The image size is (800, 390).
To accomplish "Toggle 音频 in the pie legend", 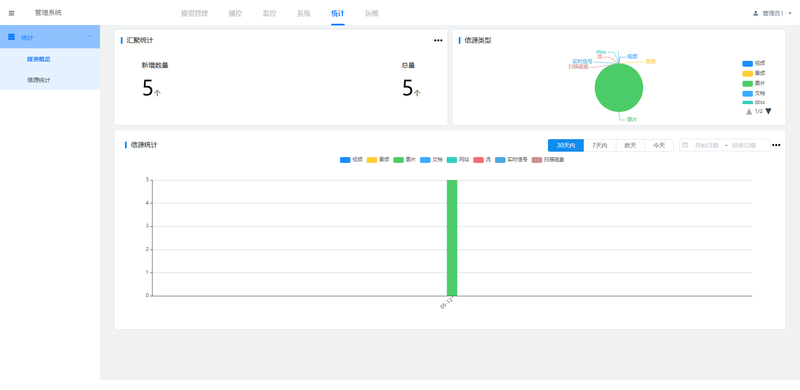I will 754,74.
